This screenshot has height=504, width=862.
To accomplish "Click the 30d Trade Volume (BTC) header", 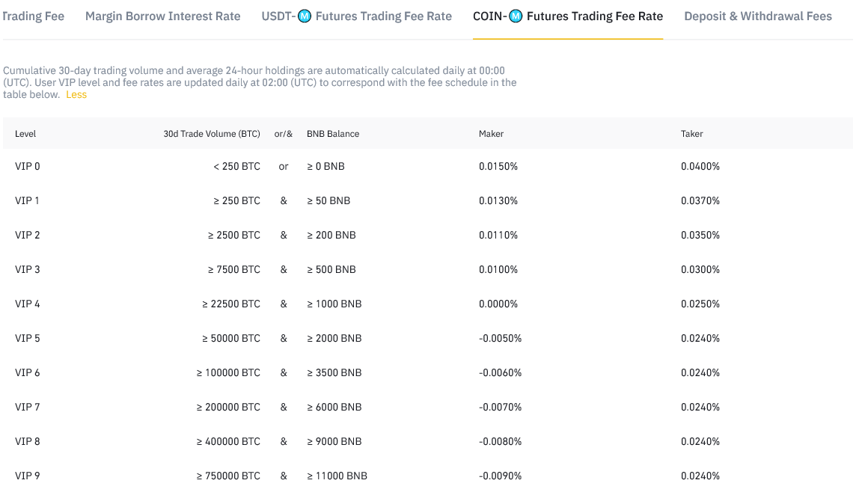I will point(212,134).
